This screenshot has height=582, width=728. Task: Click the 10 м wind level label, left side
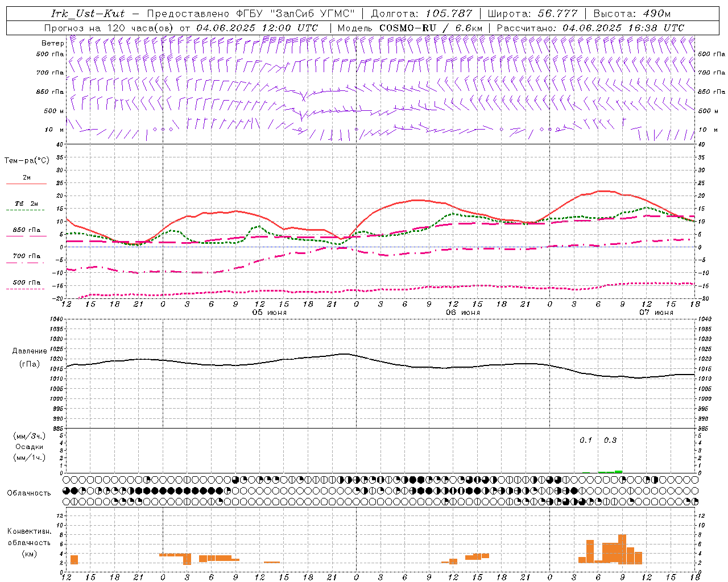(55, 130)
